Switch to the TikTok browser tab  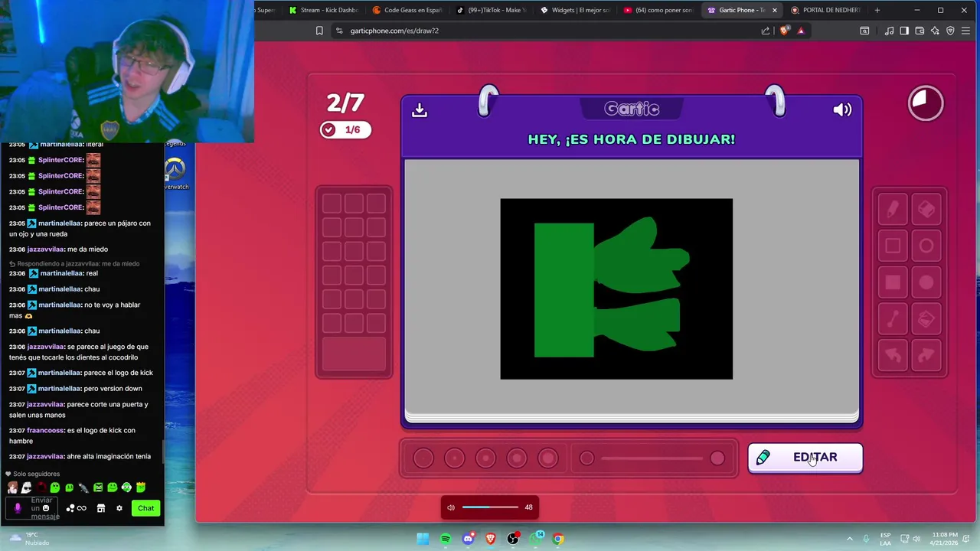[491, 10]
